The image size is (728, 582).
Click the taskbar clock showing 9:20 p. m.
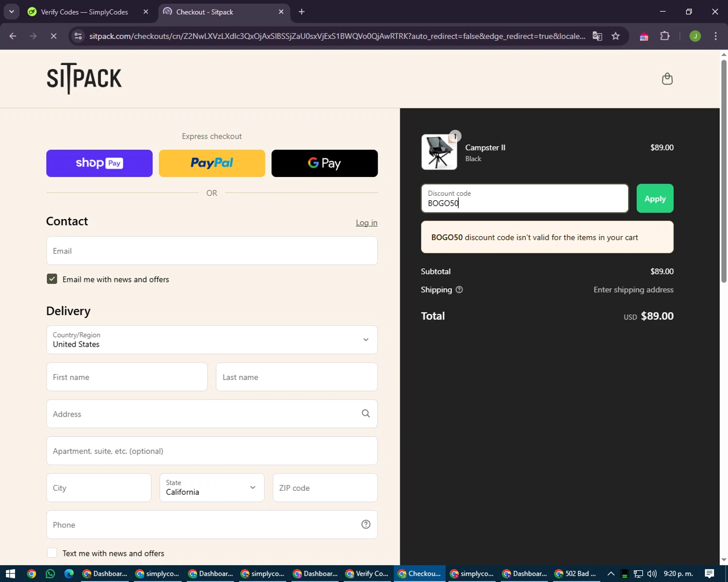(678, 574)
